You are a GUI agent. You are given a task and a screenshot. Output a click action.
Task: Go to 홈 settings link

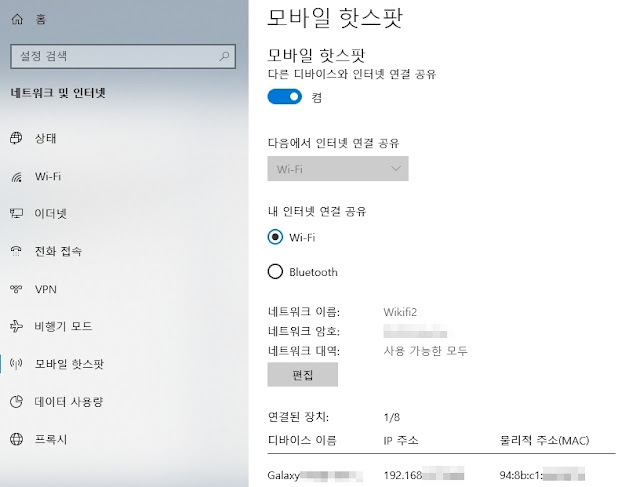41,19
